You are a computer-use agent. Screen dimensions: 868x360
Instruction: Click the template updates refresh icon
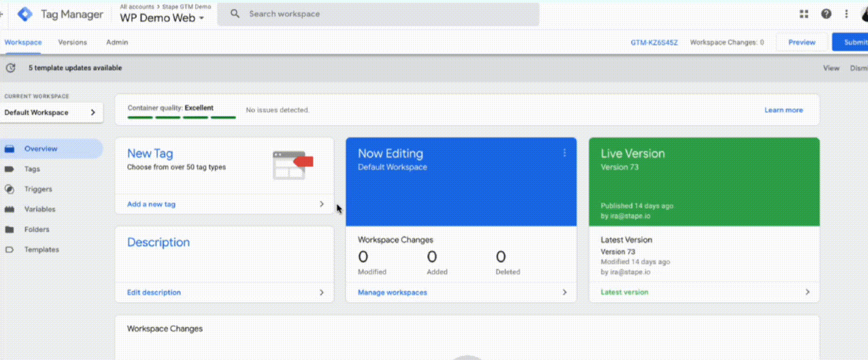tap(10, 68)
